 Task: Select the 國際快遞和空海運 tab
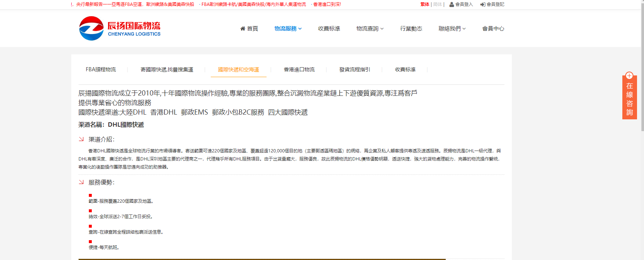[x=238, y=69]
